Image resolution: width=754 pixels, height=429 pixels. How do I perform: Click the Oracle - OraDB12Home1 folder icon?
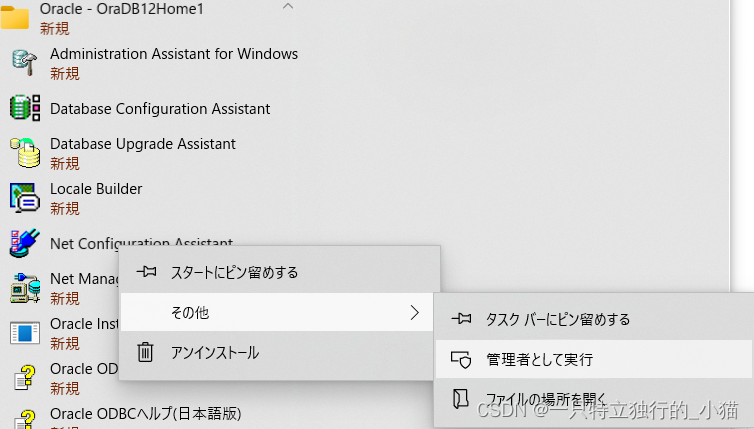coord(15,17)
